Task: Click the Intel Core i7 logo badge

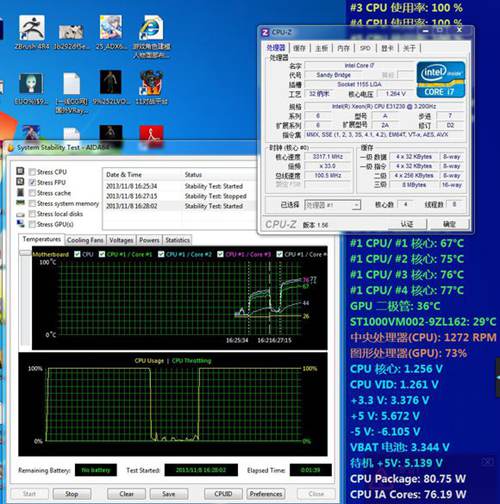Action: pos(441,79)
